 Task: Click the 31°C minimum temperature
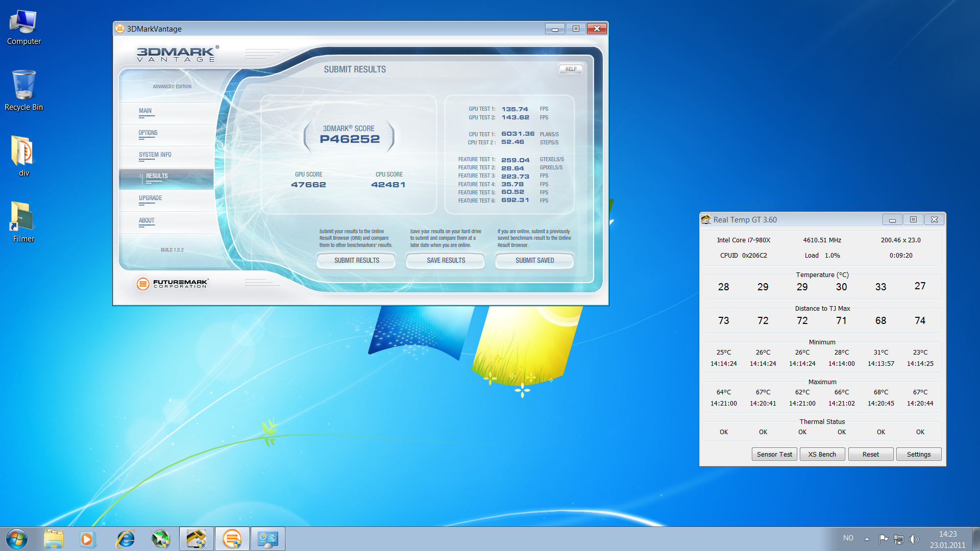pos(880,352)
